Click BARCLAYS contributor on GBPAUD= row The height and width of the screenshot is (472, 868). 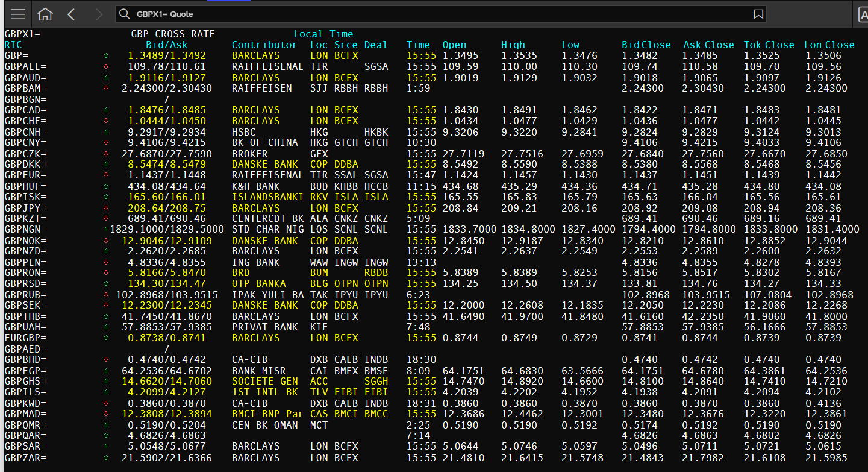tap(256, 78)
